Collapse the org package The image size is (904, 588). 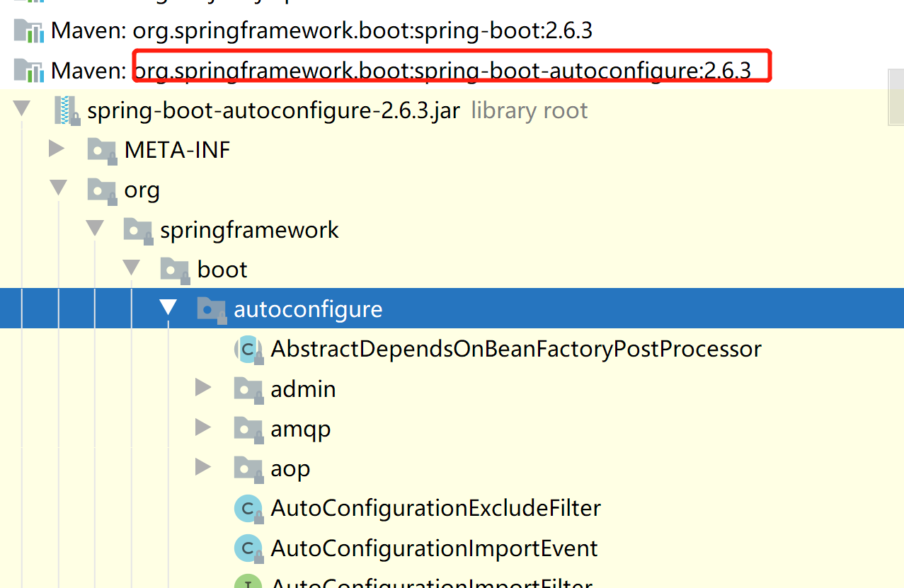[59, 188]
